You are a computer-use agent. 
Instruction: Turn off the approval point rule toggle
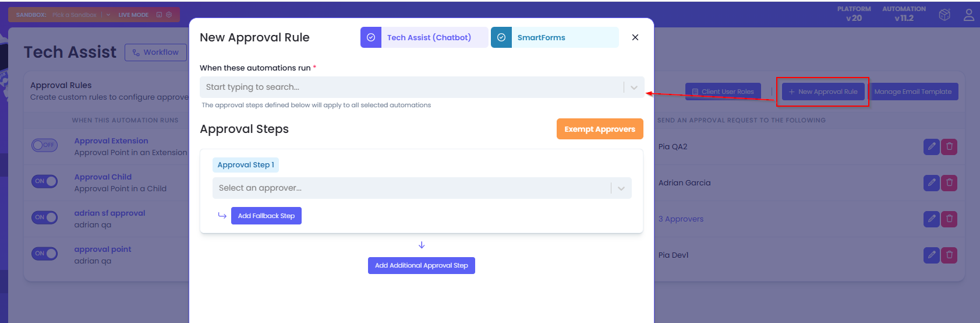[x=44, y=254]
